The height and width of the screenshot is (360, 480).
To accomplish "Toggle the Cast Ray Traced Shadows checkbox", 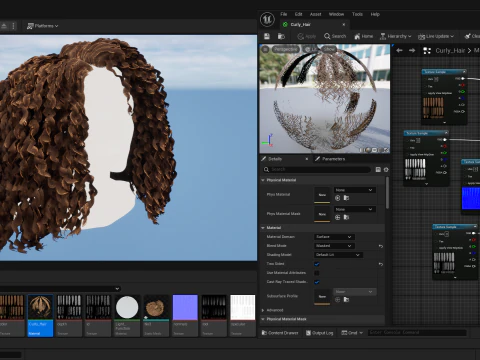I will 317,282.
